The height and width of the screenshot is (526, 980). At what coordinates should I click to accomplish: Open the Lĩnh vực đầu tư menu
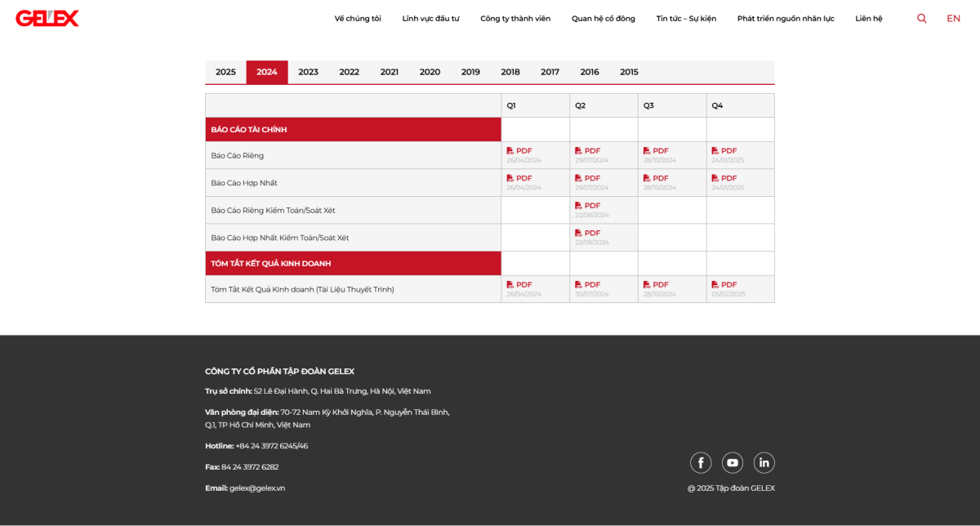(x=430, y=19)
